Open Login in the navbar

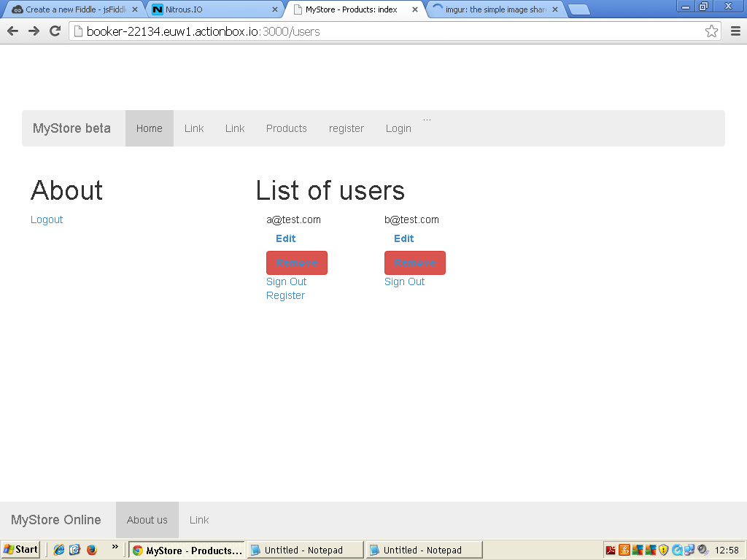coord(398,128)
